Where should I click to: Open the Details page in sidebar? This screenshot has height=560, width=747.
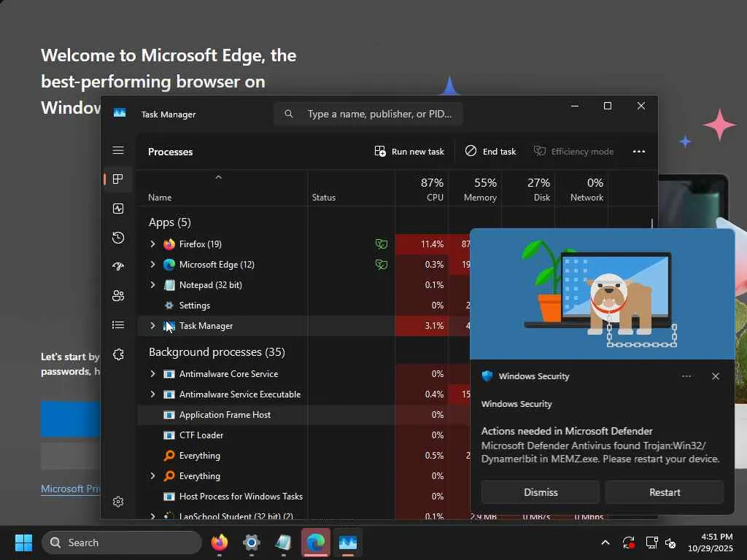(x=118, y=324)
